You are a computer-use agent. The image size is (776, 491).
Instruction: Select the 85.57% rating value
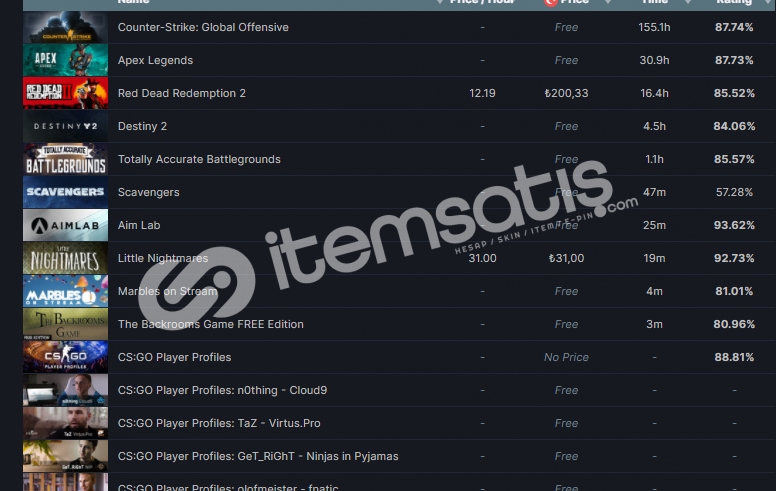tap(734, 159)
